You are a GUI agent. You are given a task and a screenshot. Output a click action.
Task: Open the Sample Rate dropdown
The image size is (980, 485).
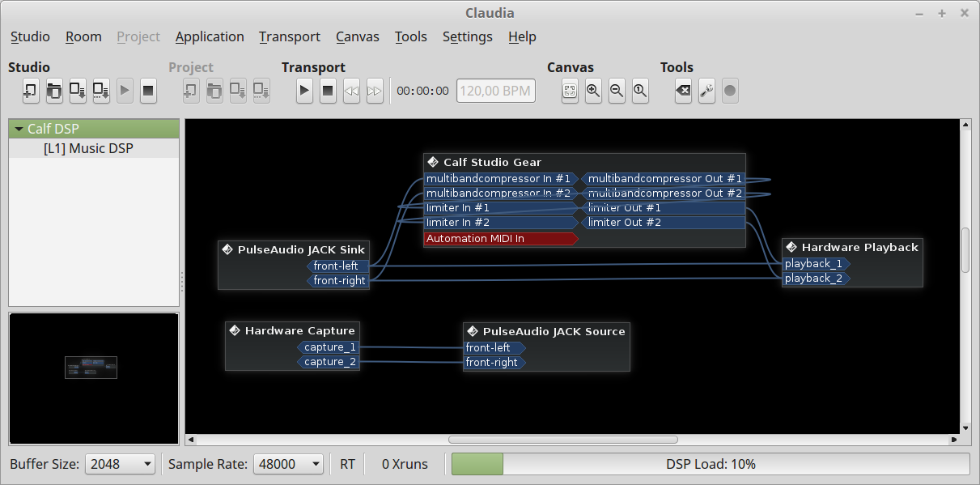[x=288, y=464]
